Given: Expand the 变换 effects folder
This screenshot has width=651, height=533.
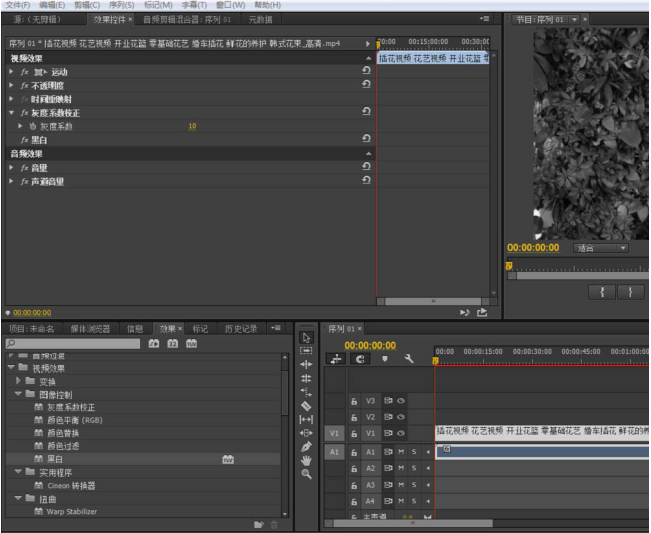Looking at the screenshot, I should click(x=18, y=381).
